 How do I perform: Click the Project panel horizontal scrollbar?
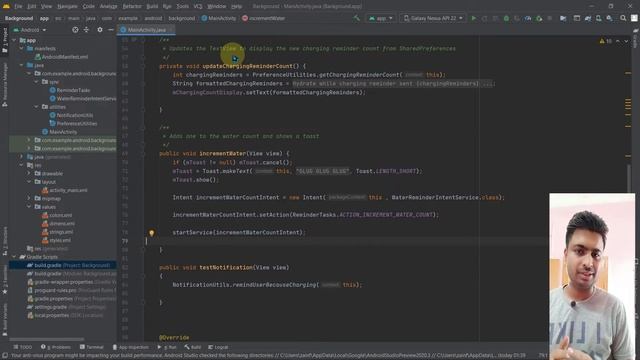click(47, 339)
